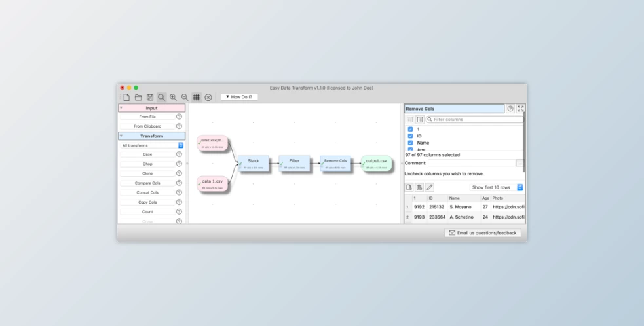
Task: Uncheck column '1' checkbox
Action: 410,130
